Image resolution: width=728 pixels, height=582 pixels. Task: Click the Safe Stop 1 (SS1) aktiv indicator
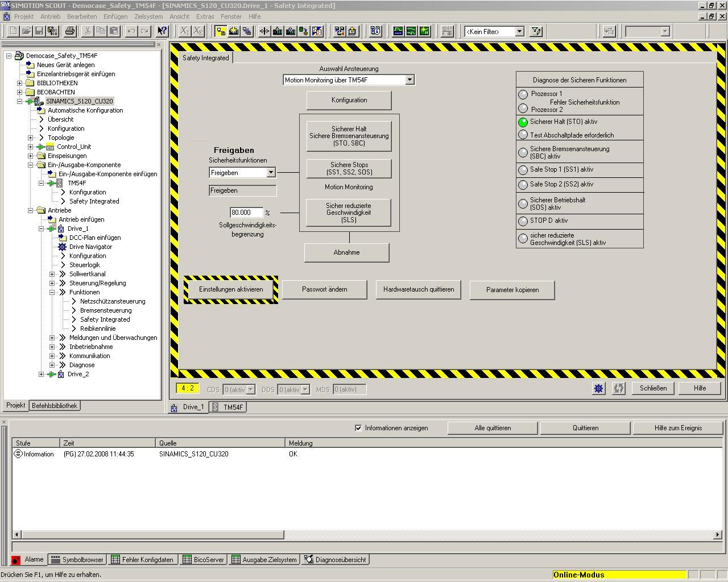pos(523,170)
